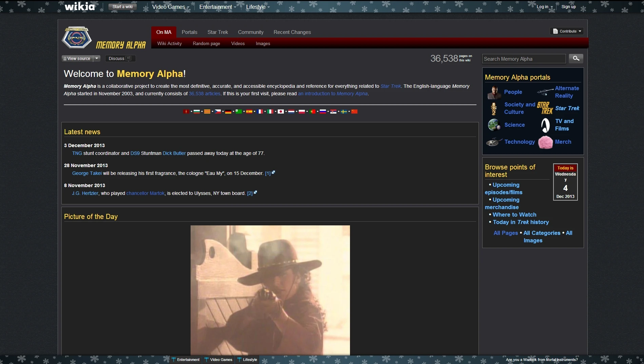This screenshot has height=364, width=644.
Task: Expand the Contribute dropdown
Action: 567,31
